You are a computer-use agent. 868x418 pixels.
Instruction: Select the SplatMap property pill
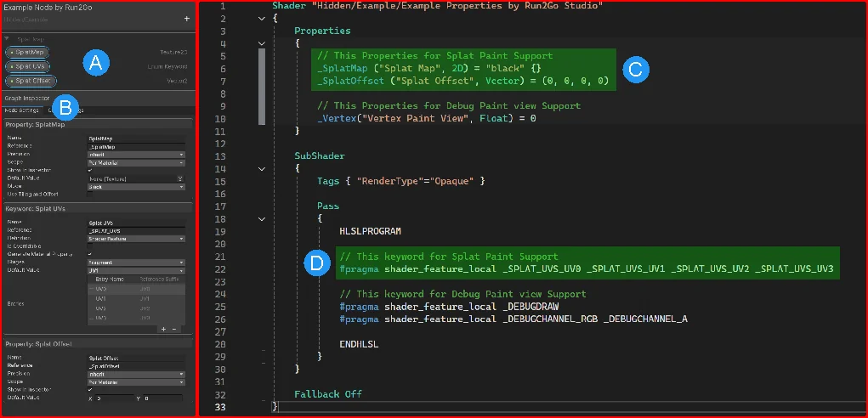coord(27,52)
